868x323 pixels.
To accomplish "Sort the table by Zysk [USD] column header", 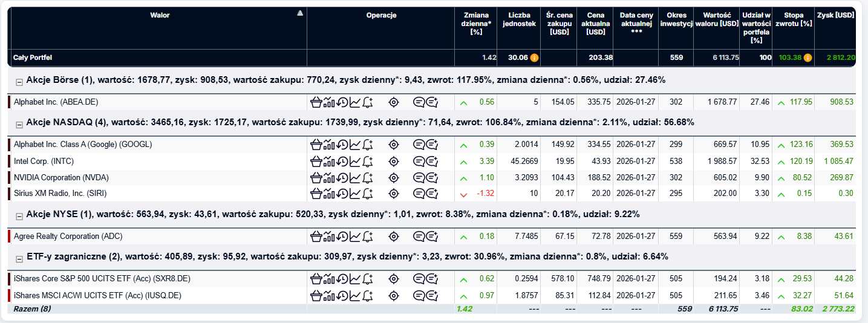I will [835, 15].
